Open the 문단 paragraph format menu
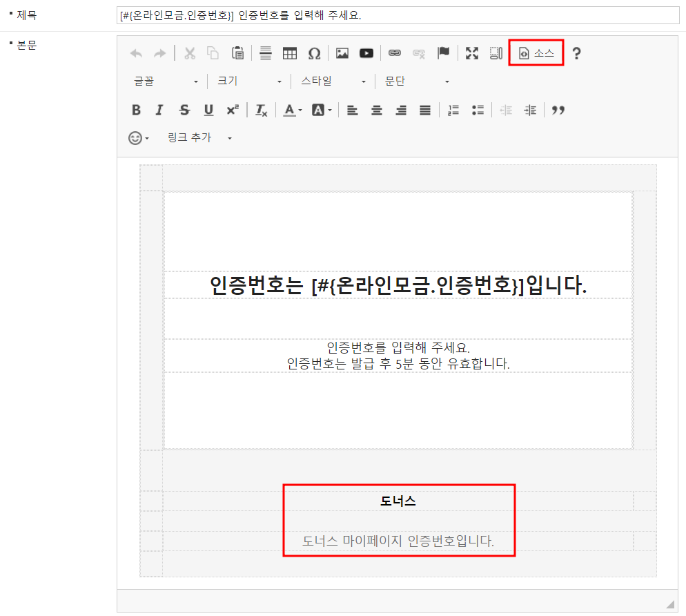Image resolution: width=686 pixels, height=616 pixels. (417, 81)
